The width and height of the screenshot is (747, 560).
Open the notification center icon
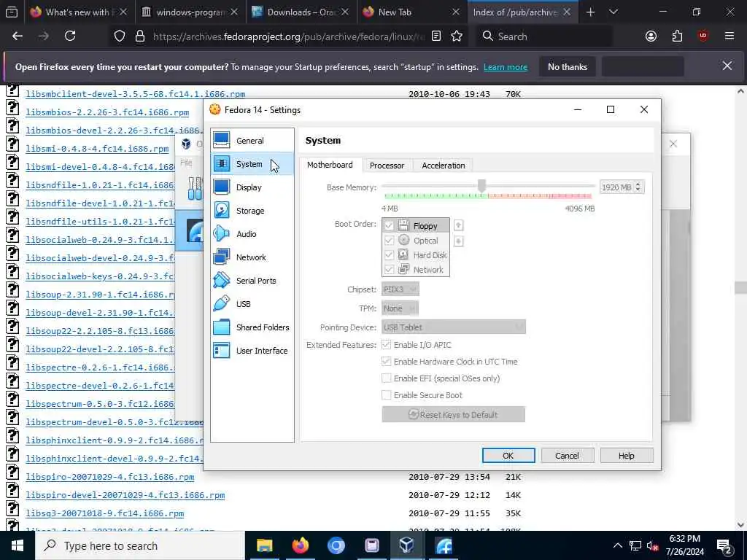(724, 545)
